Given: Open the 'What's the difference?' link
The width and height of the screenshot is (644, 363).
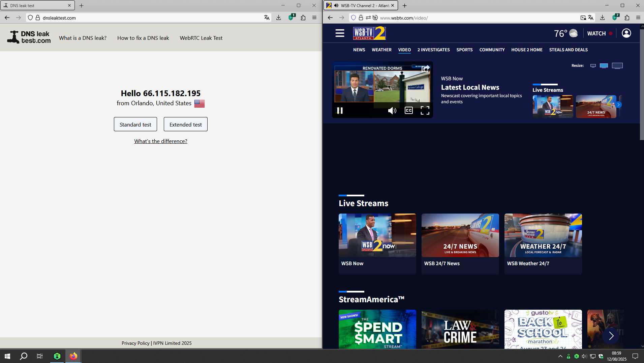Looking at the screenshot, I should tap(161, 141).
